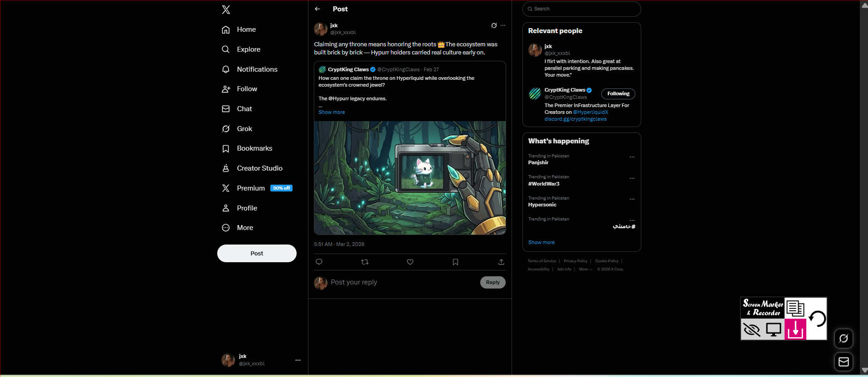This screenshot has height=377, width=868.
Task: Toggle Following for CryptKing Claws
Action: click(x=618, y=94)
